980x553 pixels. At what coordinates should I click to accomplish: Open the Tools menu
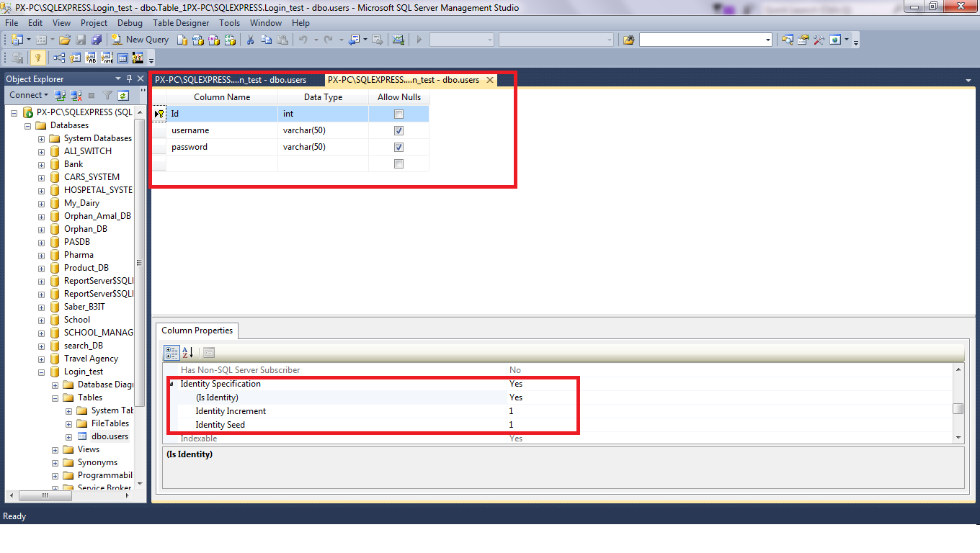[230, 22]
